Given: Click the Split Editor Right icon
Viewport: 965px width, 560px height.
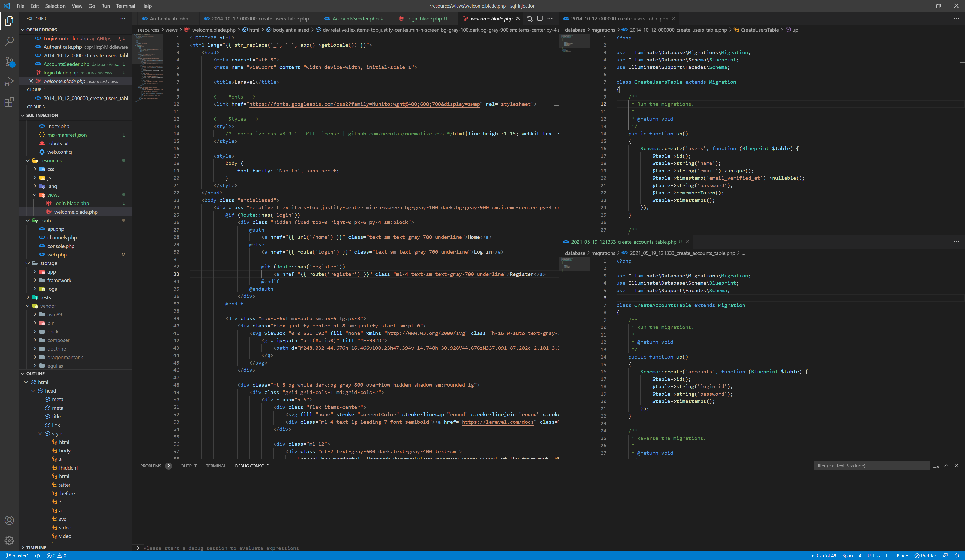Looking at the screenshot, I should (540, 18).
